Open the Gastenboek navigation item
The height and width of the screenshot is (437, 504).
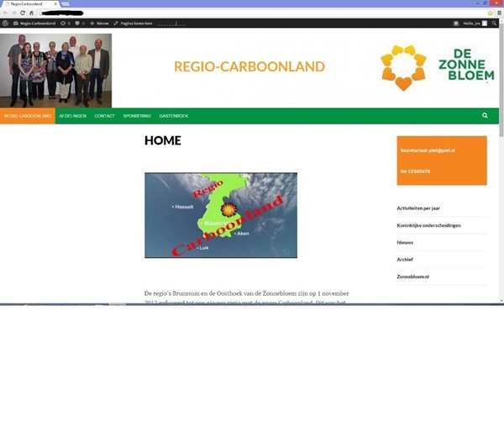[x=174, y=116]
